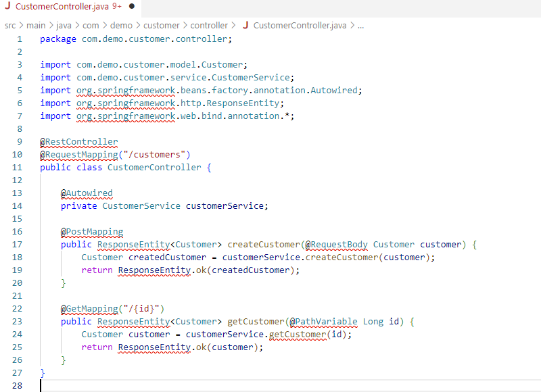Click 'ResponseEntity' in the line 6 import
This screenshot has width=541, height=392.
[243, 103]
